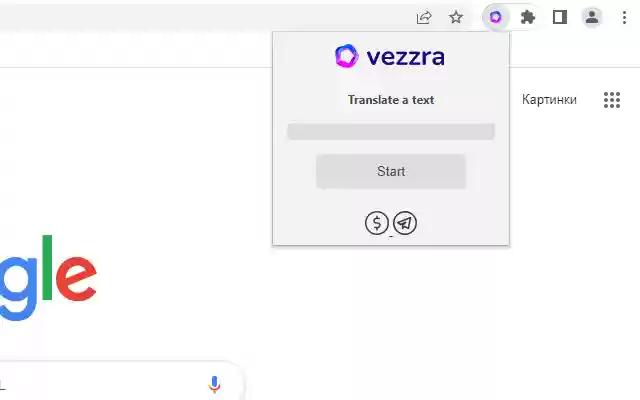Click the vezzra wordmark in the popup
Viewport: 640px width, 400px height.
pos(405,57)
